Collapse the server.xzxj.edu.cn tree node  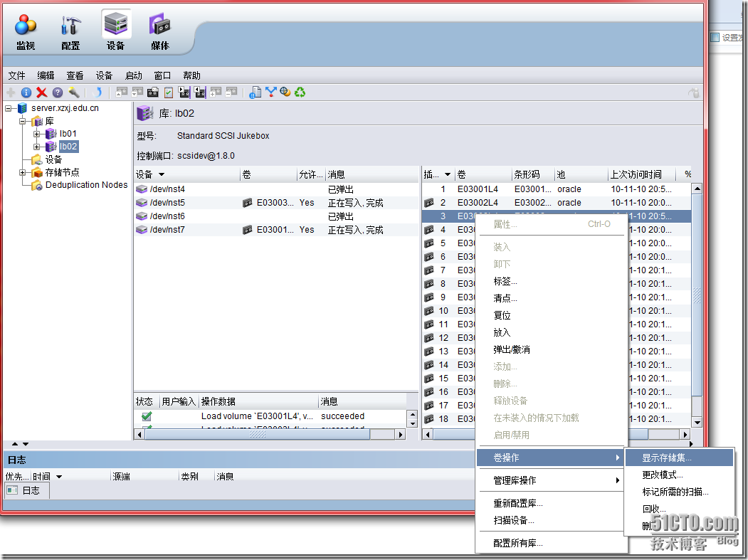[x=8, y=108]
